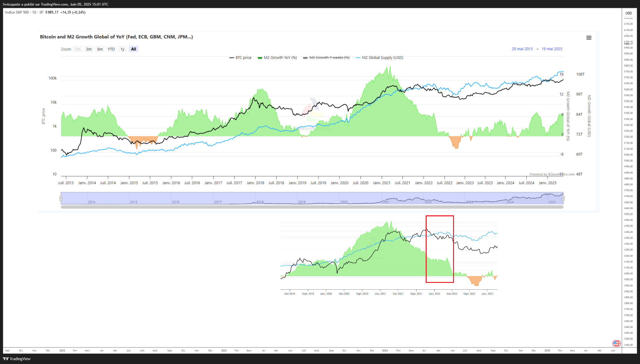Grab the left navigator range handle
This screenshot has height=364, width=640.
[x=61, y=198]
